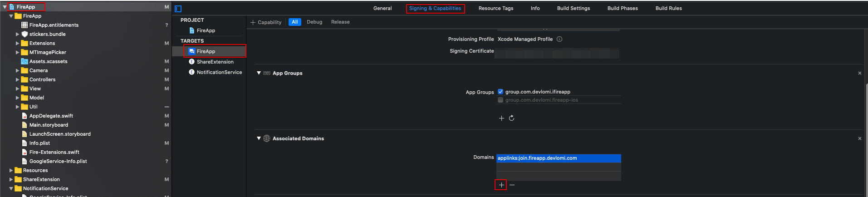
Task: Switch to the Build Settings tab
Action: click(x=574, y=8)
